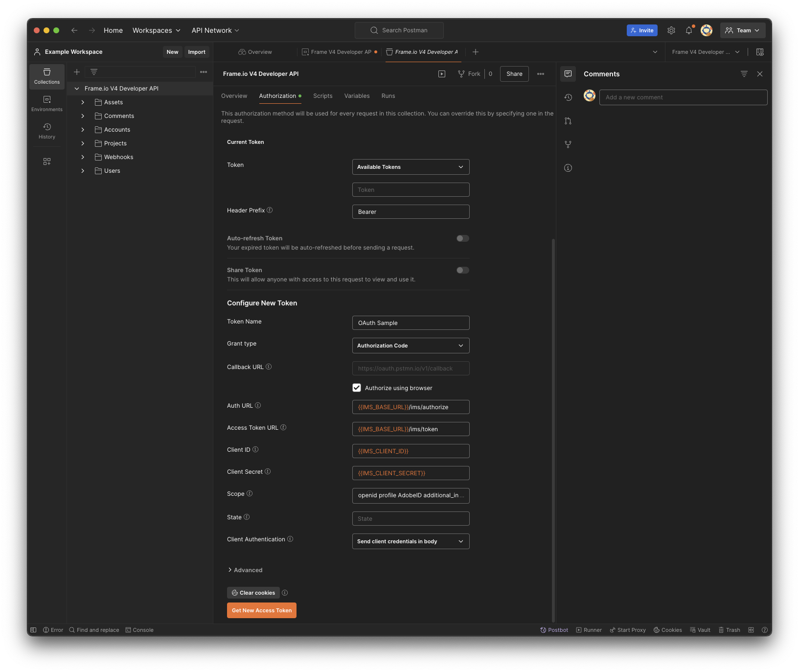Switch to the Variables tab

pyautogui.click(x=357, y=95)
